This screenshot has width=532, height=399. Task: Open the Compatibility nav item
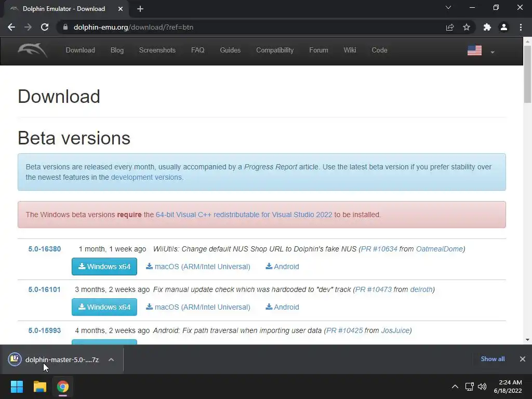coord(275,50)
